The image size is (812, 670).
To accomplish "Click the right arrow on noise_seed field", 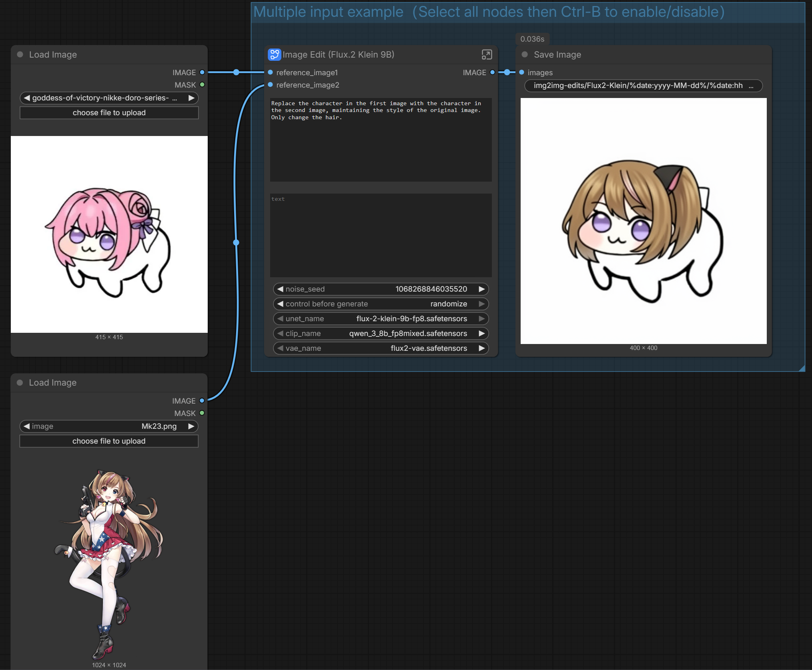I will 481,289.
